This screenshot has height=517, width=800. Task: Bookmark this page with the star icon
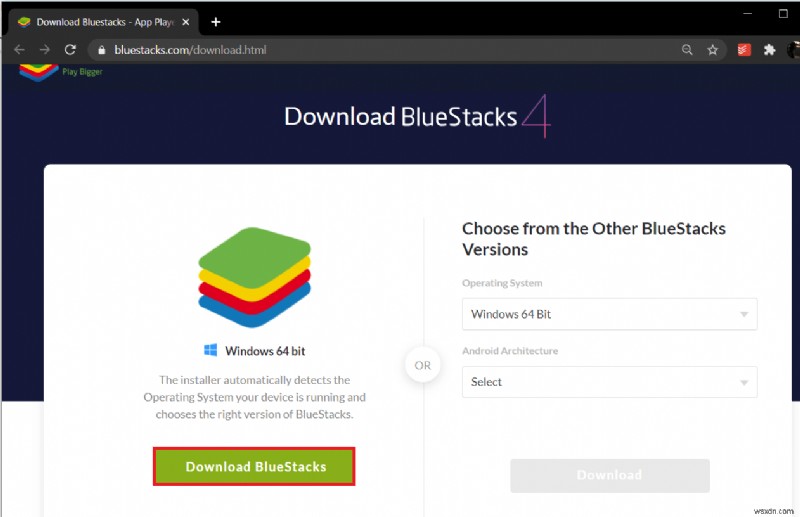click(x=713, y=49)
